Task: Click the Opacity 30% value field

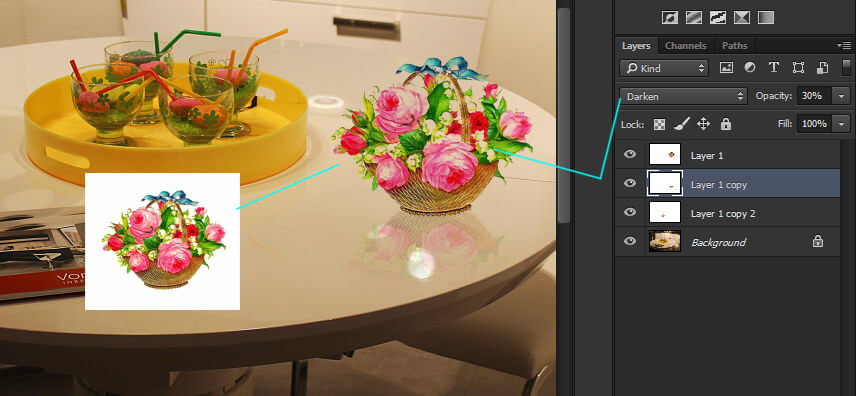Action: pyautogui.click(x=815, y=96)
